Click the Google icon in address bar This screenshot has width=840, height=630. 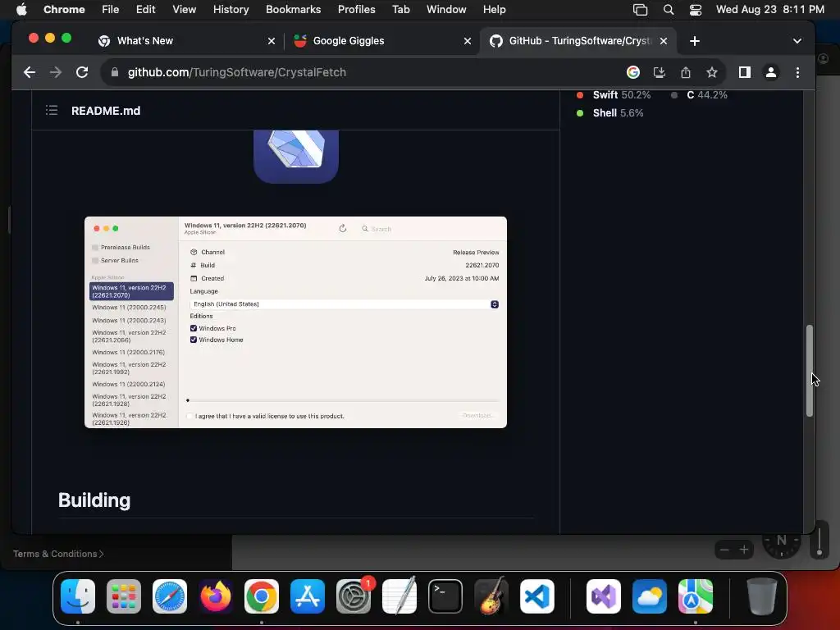click(x=633, y=72)
